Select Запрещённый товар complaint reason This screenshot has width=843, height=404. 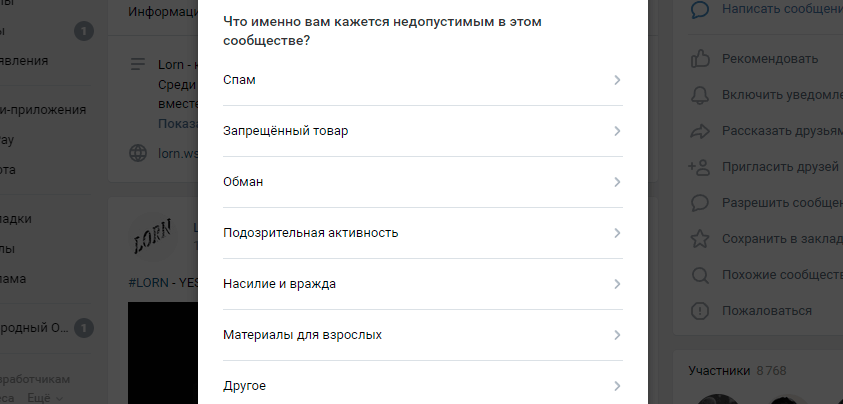[423, 131]
